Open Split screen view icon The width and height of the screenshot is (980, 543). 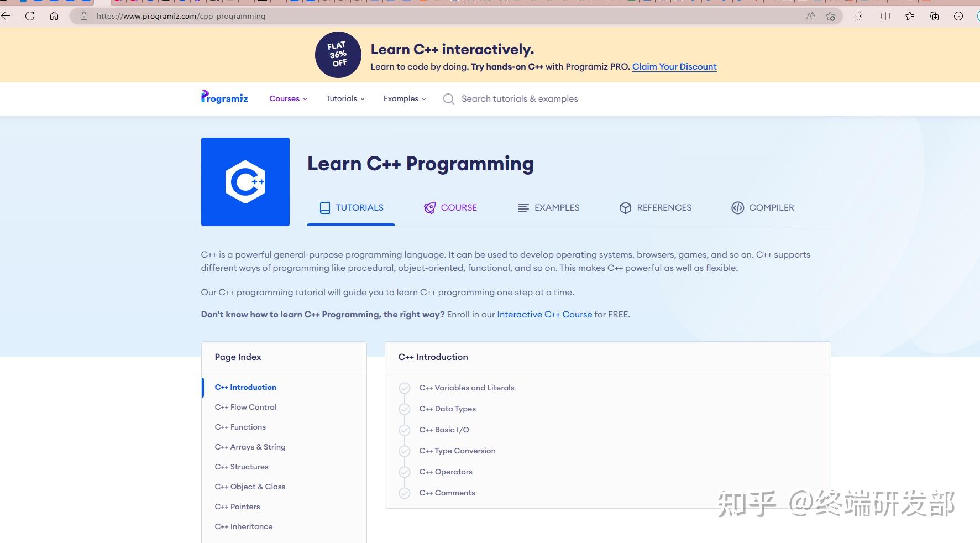pyautogui.click(x=885, y=16)
